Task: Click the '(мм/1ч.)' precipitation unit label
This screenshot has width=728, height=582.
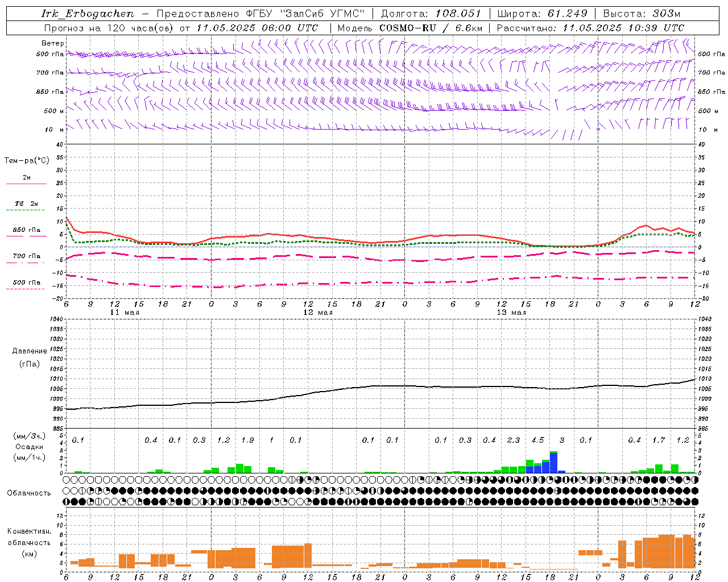Action: pos(30,458)
